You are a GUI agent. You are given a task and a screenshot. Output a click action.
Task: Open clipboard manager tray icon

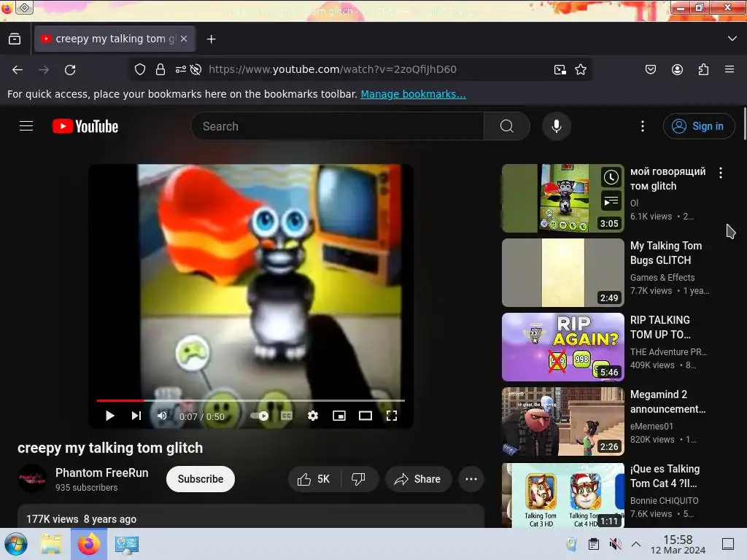pos(594,544)
